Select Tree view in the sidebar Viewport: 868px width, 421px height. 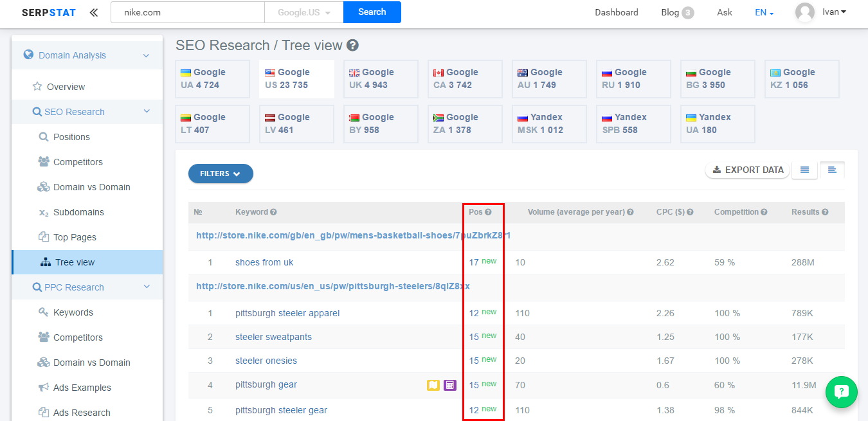tap(87, 262)
